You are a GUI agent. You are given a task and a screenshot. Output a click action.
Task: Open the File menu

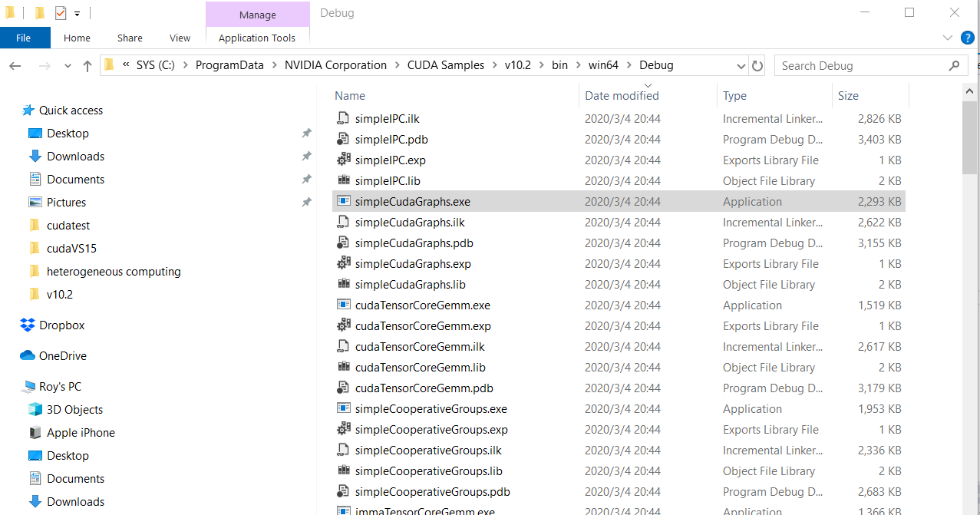click(24, 38)
